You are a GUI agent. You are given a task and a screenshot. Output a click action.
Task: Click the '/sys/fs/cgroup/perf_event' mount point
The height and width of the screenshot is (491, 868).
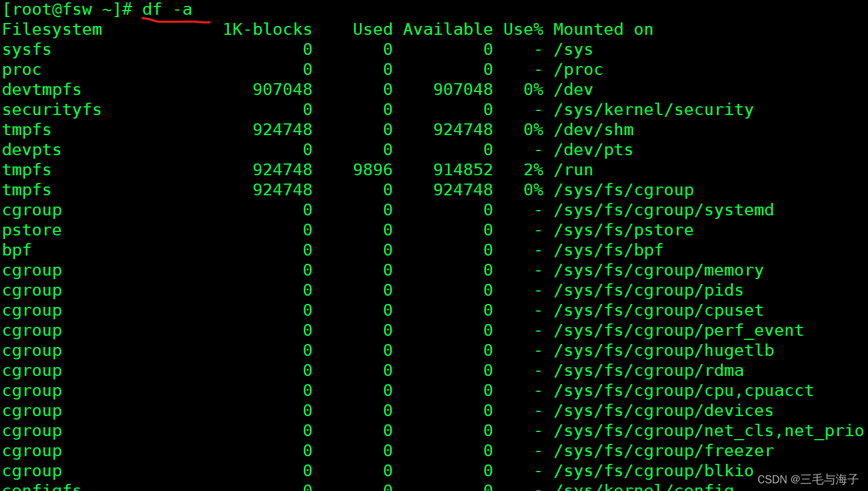pos(679,330)
